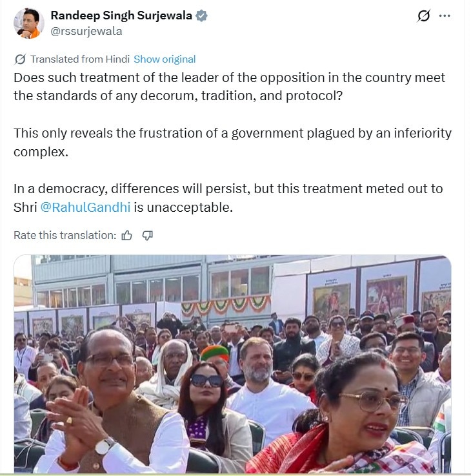Click the paragraph about decorum, tradition, and protocol
The height and width of the screenshot is (476, 471).
click(229, 87)
